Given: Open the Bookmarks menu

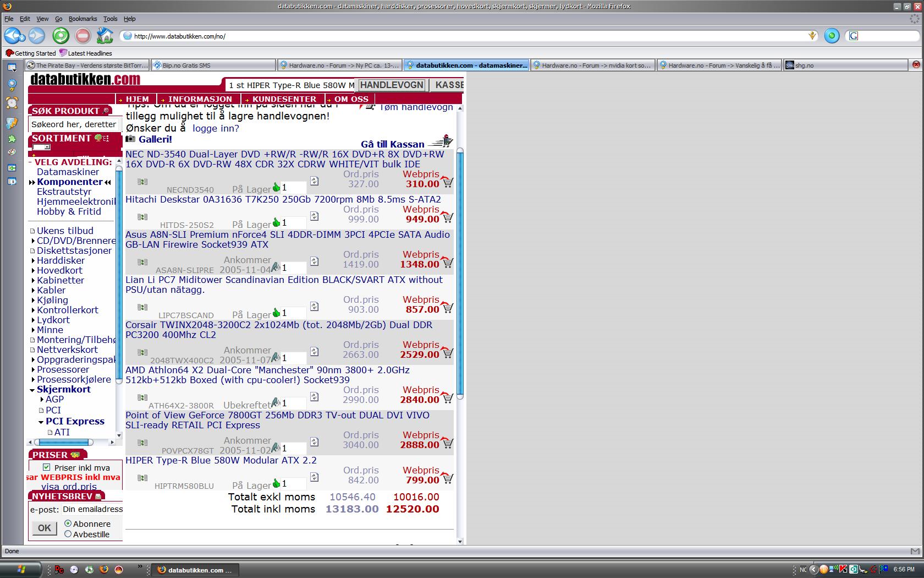Looking at the screenshot, I should tap(82, 19).
